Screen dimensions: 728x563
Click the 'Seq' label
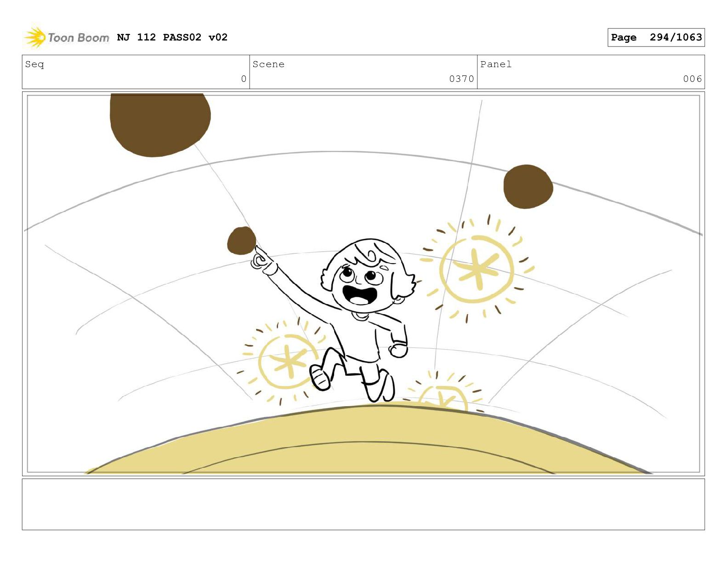pyautogui.click(x=34, y=64)
